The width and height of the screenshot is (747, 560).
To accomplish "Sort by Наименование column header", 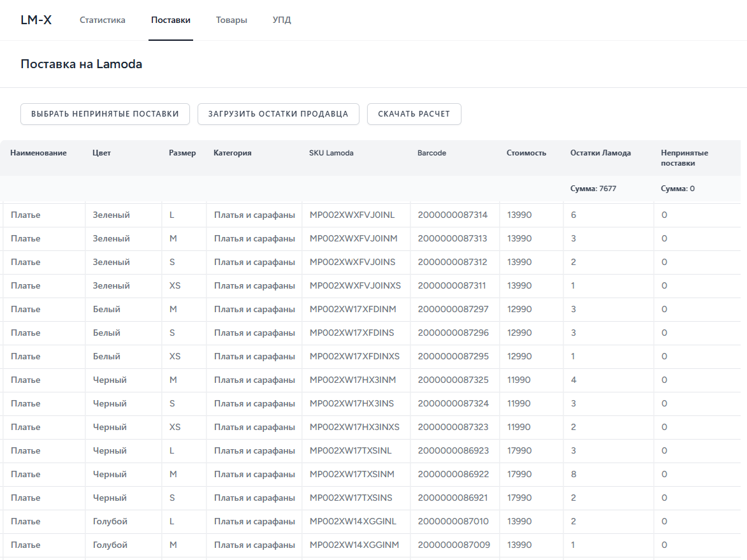I will [39, 153].
